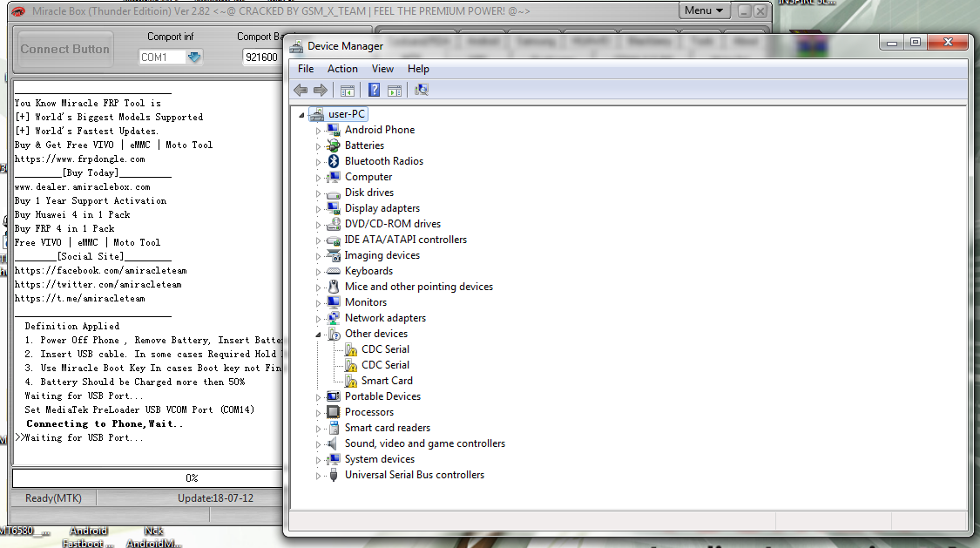Select the Sound, video and game controllers icon
The height and width of the screenshot is (548, 980).
click(x=334, y=443)
